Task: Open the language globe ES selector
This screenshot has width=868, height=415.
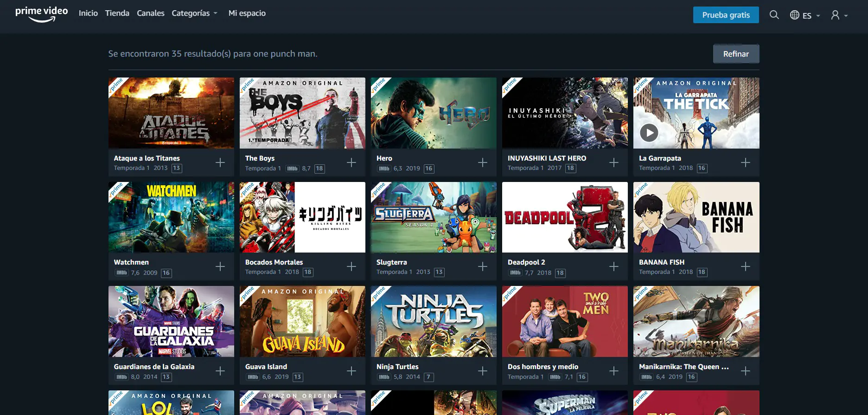Action: point(805,15)
